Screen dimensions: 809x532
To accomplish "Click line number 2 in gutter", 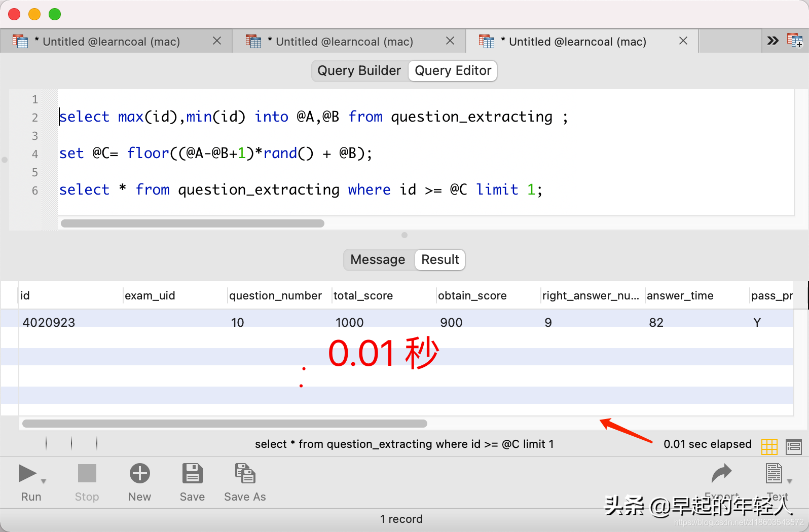I will click(35, 118).
